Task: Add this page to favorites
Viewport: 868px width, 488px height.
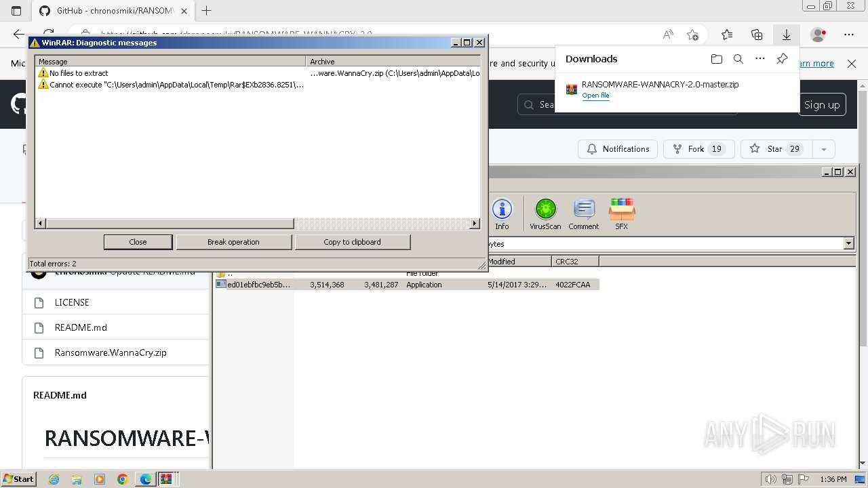Action: [x=692, y=35]
